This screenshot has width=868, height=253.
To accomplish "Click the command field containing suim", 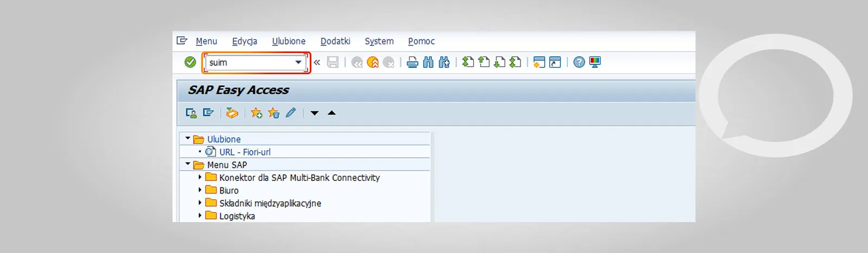I will click(x=250, y=63).
